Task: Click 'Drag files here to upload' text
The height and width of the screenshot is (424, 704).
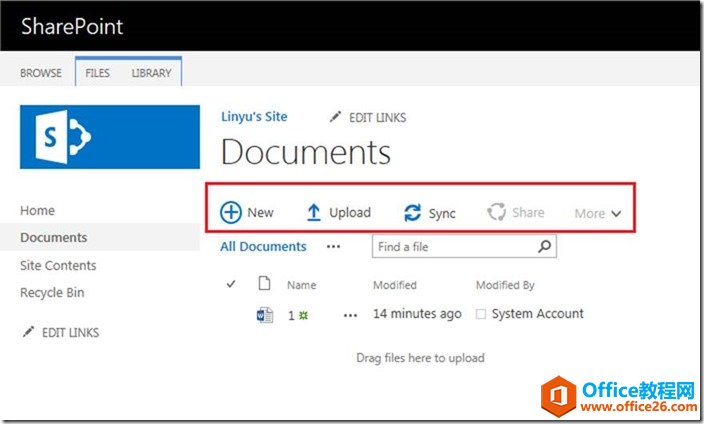Action: [x=420, y=358]
